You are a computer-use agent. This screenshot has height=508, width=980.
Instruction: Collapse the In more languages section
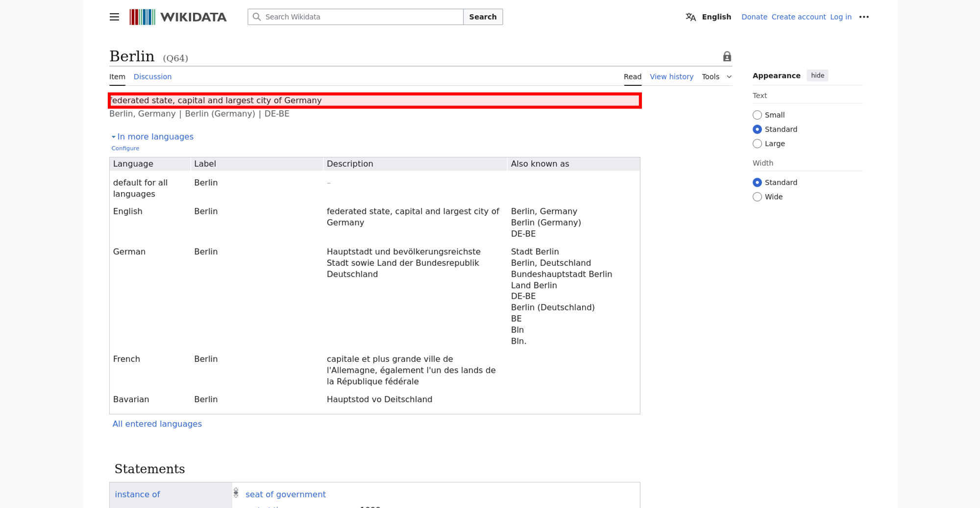152,136
